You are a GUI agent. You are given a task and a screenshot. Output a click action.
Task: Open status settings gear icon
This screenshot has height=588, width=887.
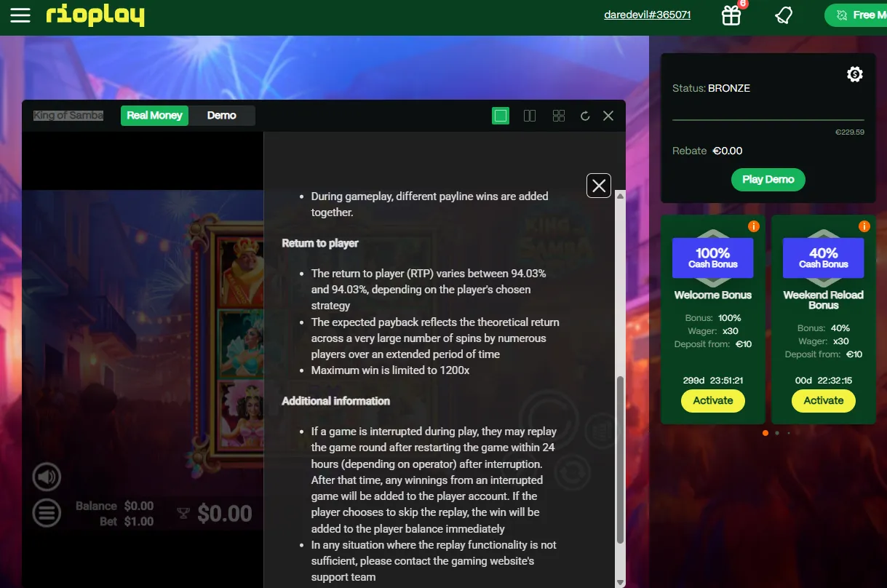855,74
